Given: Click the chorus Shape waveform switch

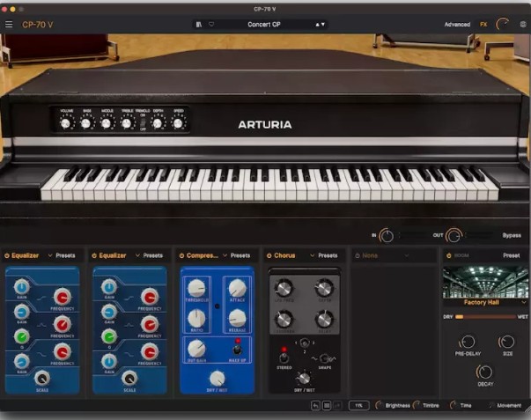Looking at the screenshot, I should [x=324, y=358].
